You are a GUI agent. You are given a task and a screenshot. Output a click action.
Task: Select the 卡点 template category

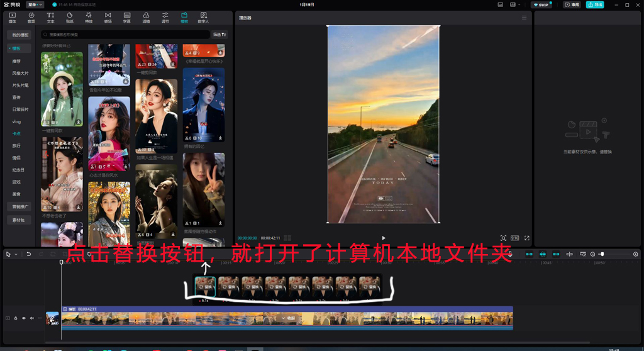[x=16, y=133]
